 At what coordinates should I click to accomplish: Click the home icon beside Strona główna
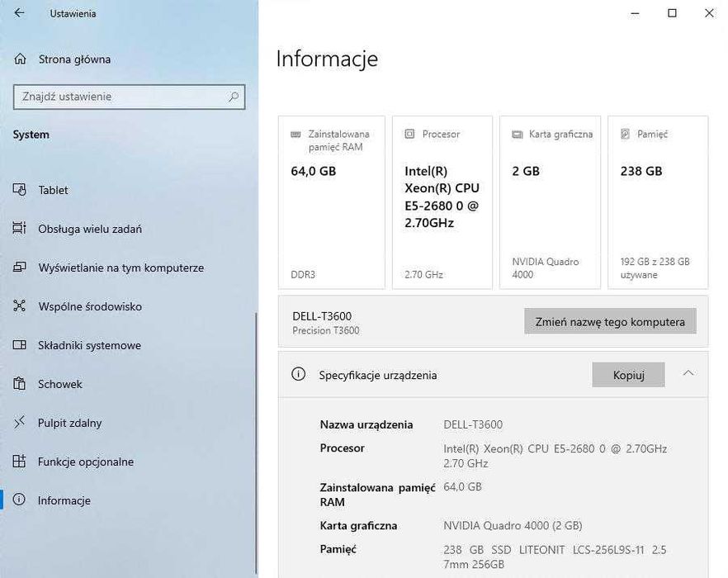click(x=20, y=59)
